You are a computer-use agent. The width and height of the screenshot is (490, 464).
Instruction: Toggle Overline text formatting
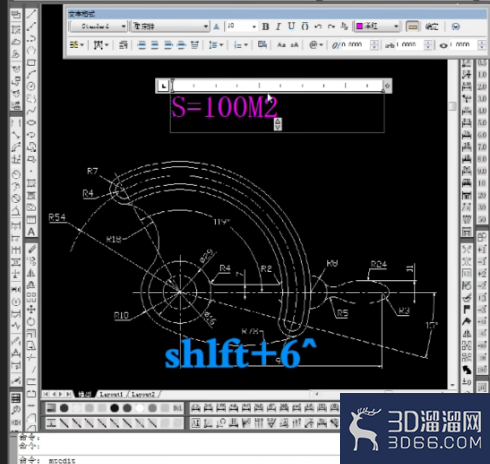click(x=305, y=26)
